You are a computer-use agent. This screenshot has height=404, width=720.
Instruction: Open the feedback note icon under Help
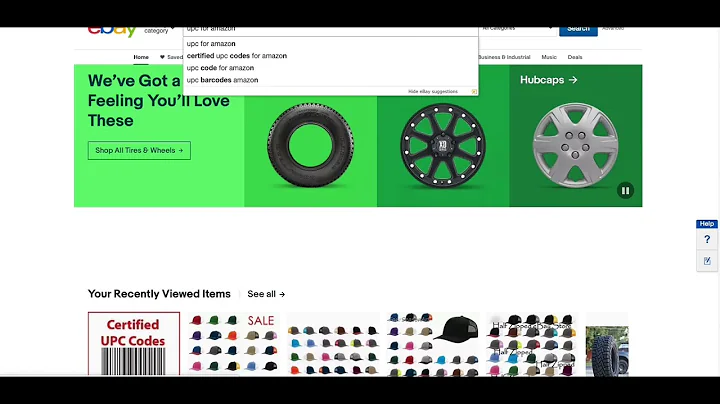(707, 260)
